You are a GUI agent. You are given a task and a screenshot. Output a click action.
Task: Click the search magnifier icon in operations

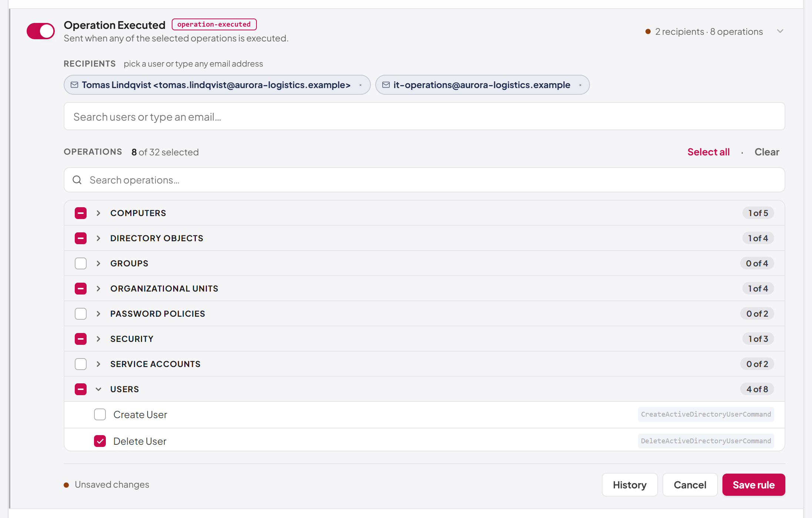[77, 180]
